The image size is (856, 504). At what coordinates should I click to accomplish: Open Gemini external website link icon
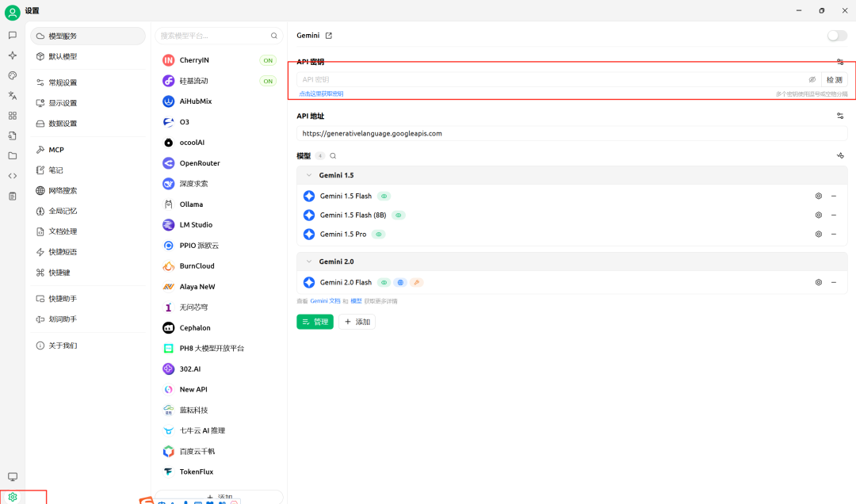point(329,36)
